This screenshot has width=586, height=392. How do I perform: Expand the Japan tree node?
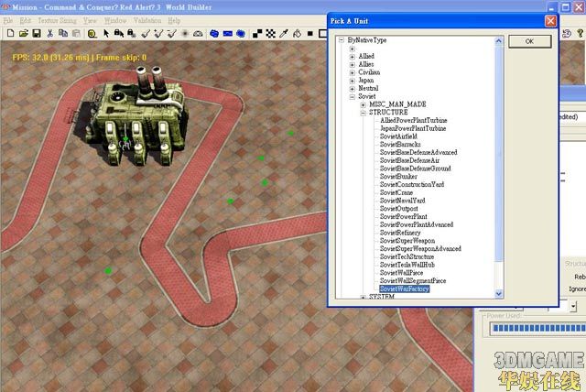point(352,81)
